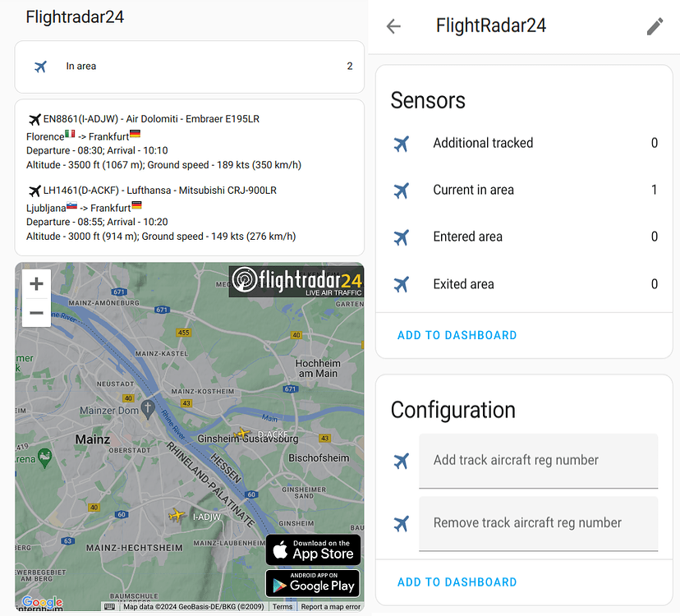680x616 pixels.
Task: Click the airplane icon next to flight LH1461
Action: pyautogui.click(x=34, y=190)
